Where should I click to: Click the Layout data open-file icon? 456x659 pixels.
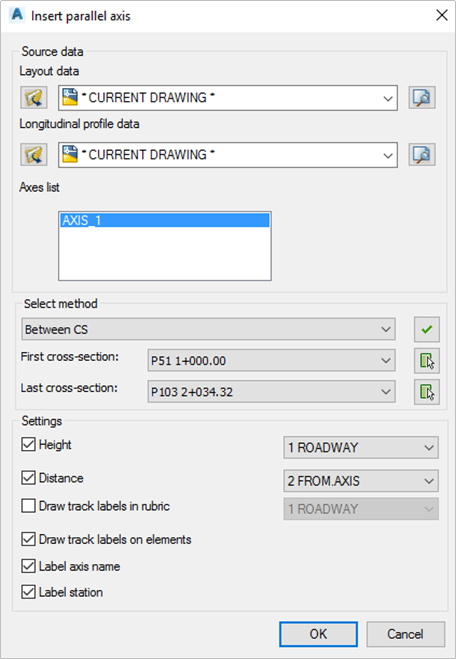[34, 98]
